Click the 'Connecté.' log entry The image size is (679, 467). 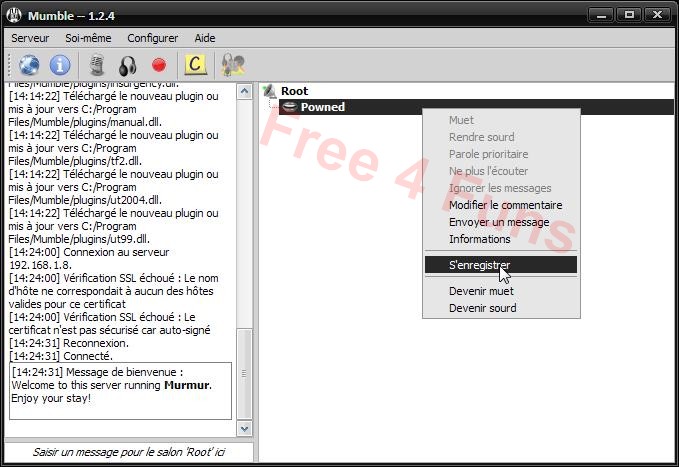pyautogui.click(x=61, y=356)
